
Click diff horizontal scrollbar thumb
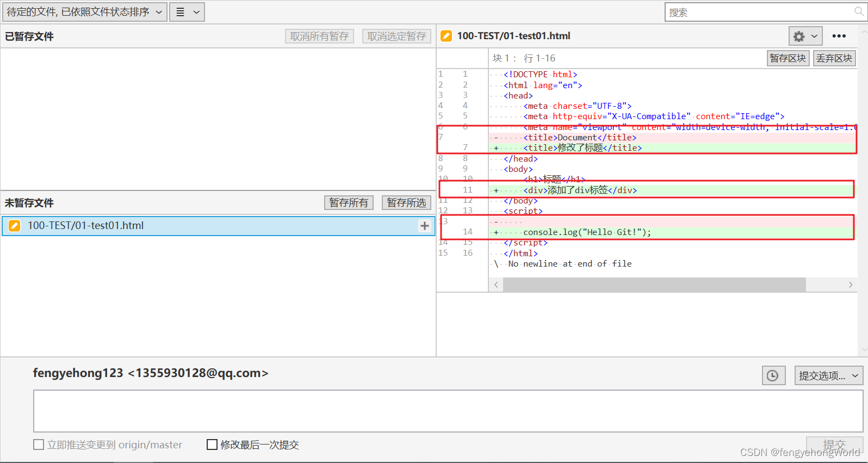point(654,285)
